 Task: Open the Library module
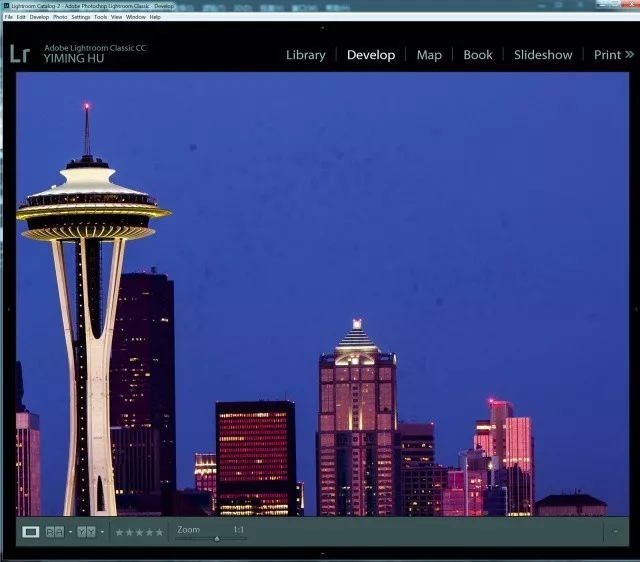pos(305,55)
